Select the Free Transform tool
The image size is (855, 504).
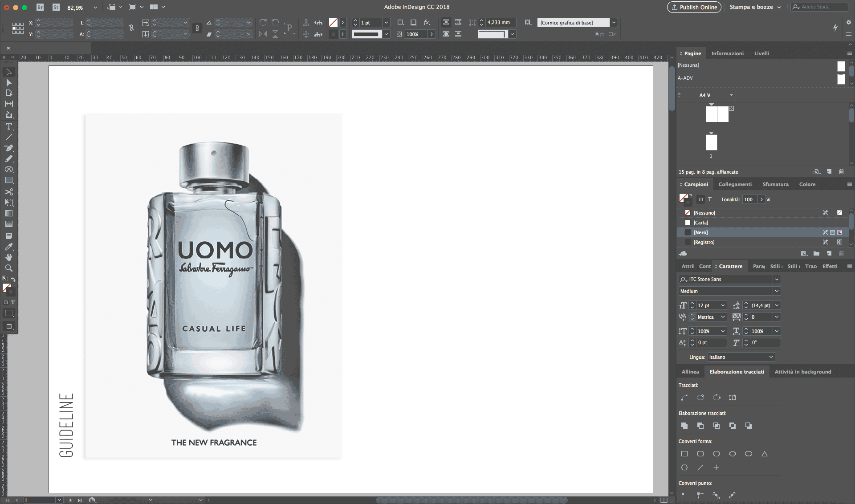click(x=9, y=203)
